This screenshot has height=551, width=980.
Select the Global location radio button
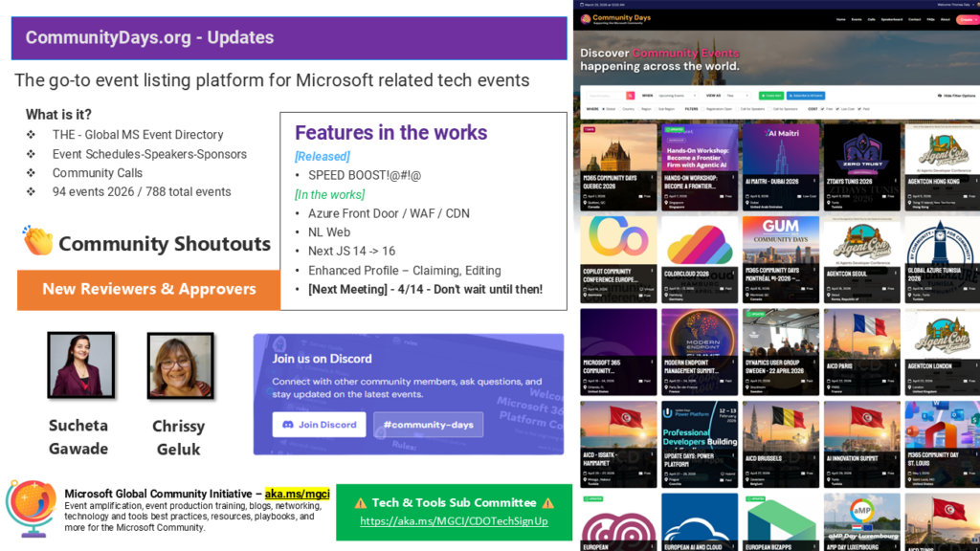pyautogui.click(x=603, y=109)
